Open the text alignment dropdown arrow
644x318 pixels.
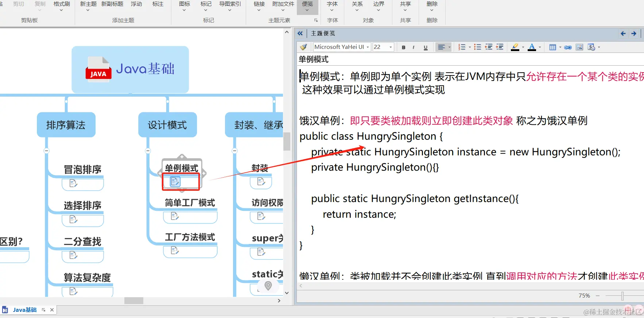point(449,47)
